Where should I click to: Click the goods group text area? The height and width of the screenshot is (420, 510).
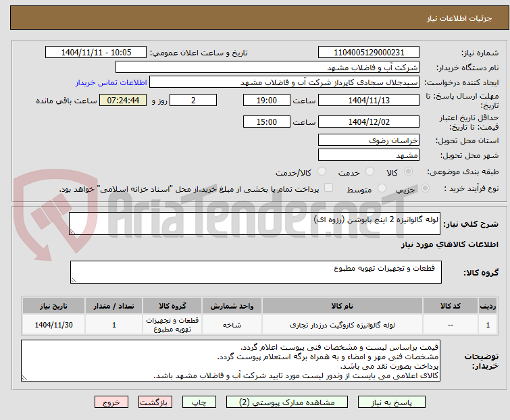(x=256, y=272)
